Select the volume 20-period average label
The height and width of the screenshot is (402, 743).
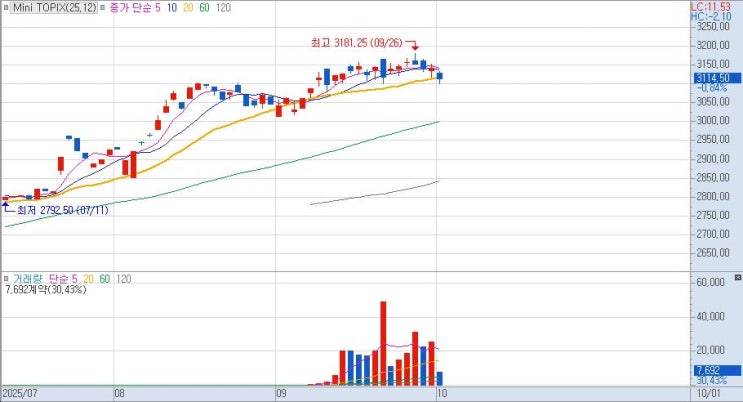(89, 279)
